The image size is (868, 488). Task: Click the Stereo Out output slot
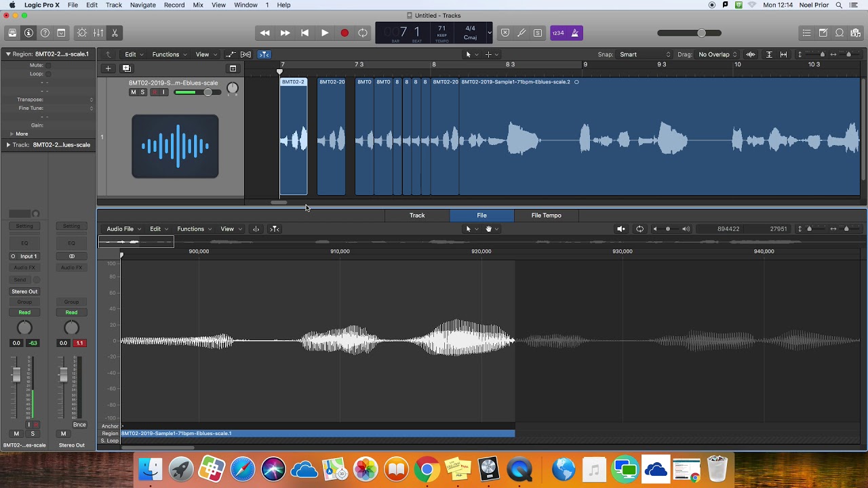[24, 291]
